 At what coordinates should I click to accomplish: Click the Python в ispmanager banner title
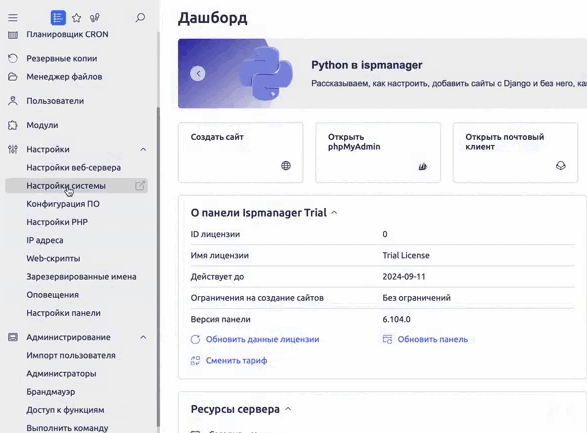367,65
